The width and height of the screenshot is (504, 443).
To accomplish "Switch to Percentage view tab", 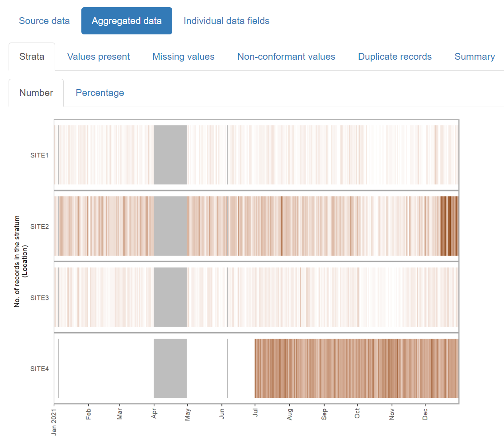I will (x=100, y=93).
